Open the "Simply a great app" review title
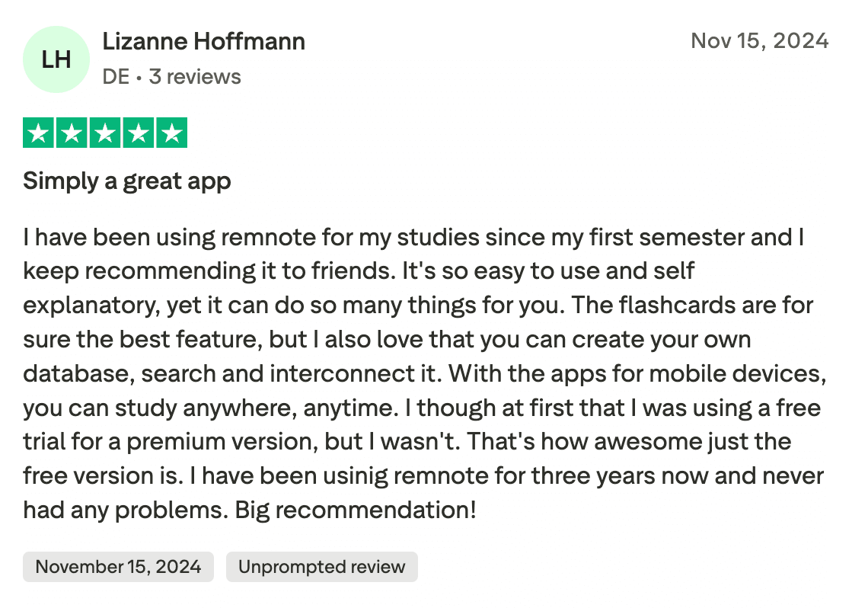The width and height of the screenshot is (868, 608). pos(127,181)
